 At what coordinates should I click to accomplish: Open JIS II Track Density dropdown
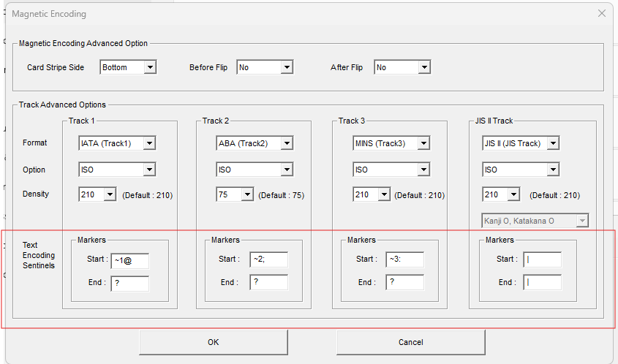pyautogui.click(x=501, y=194)
